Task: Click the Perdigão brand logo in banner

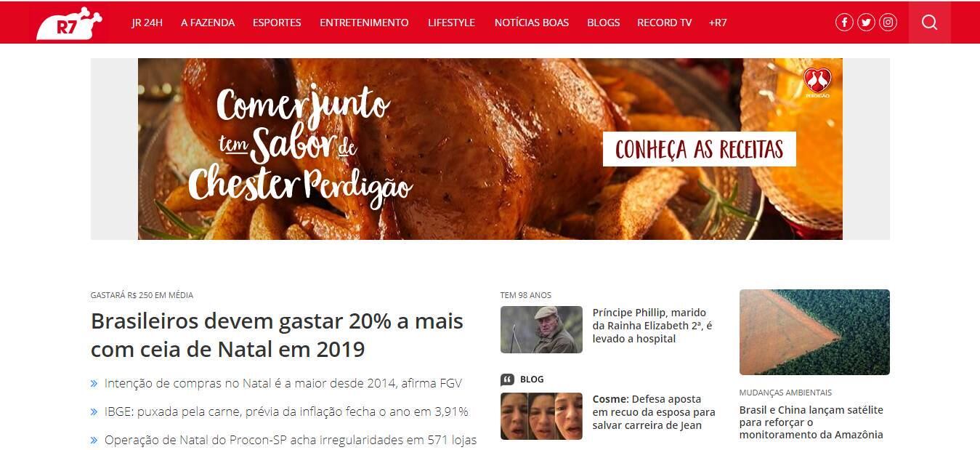Action: 817,82
